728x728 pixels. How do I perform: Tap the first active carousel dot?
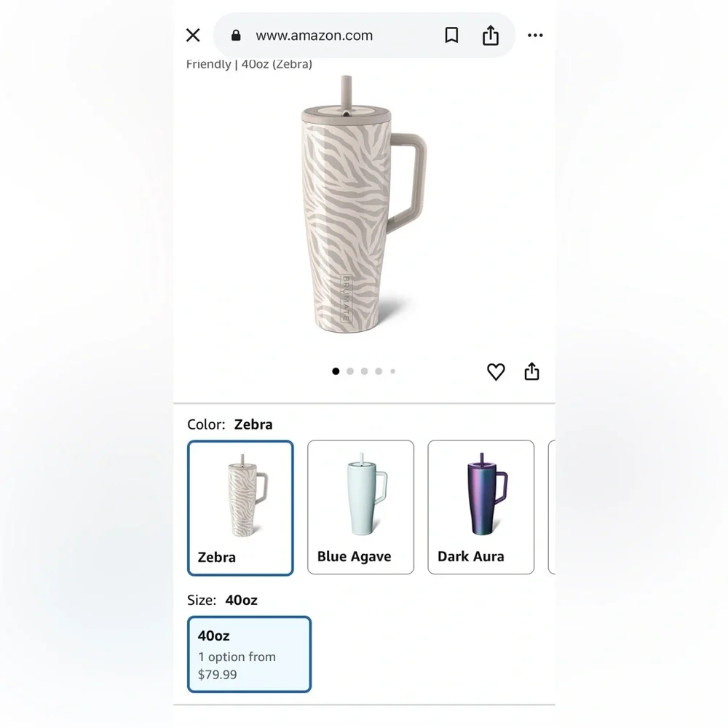[x=336, y=371]
